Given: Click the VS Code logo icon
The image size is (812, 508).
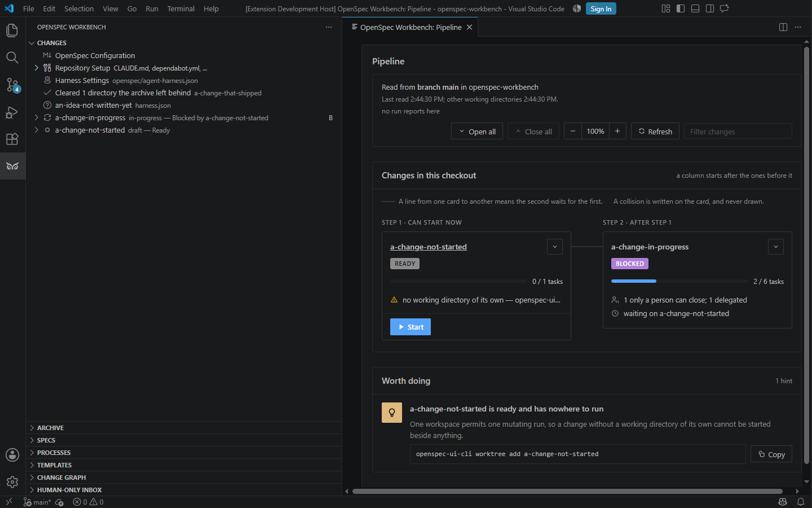Looking at the screenshot, I should click(x=9, y=8).
